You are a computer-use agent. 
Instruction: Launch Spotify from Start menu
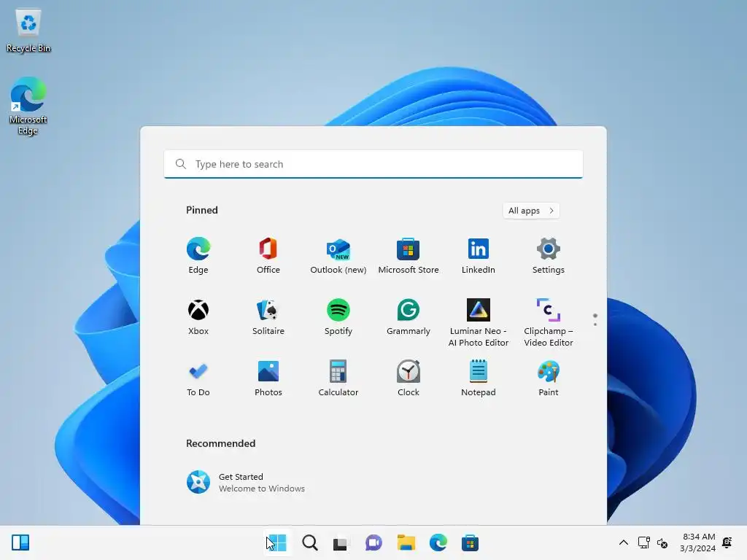(338, 317)
